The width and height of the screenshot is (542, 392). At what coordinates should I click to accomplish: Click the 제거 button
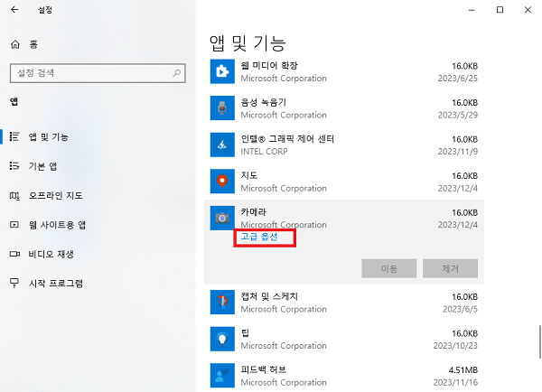pos(451,268)
